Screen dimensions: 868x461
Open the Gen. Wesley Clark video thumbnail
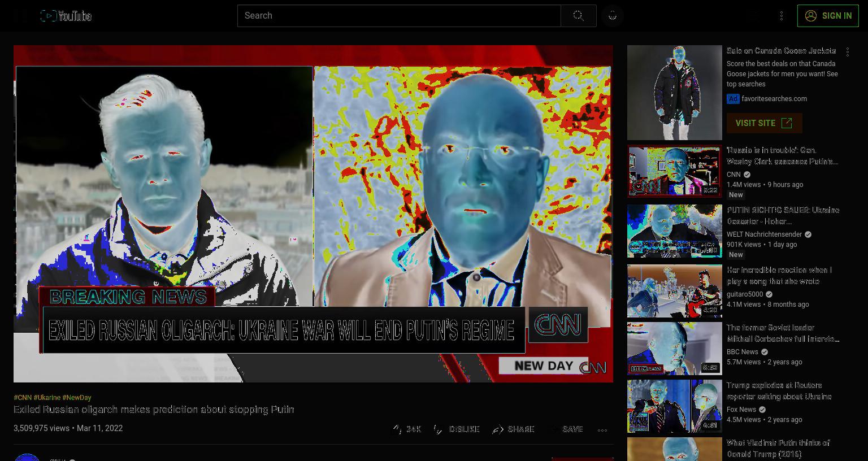tap(675, 171)
